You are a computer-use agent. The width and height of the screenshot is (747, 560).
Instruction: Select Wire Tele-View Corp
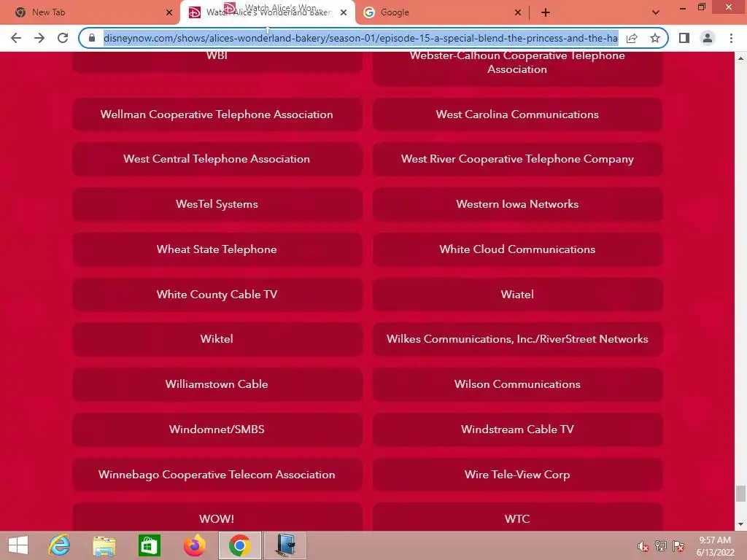[517, 475]
